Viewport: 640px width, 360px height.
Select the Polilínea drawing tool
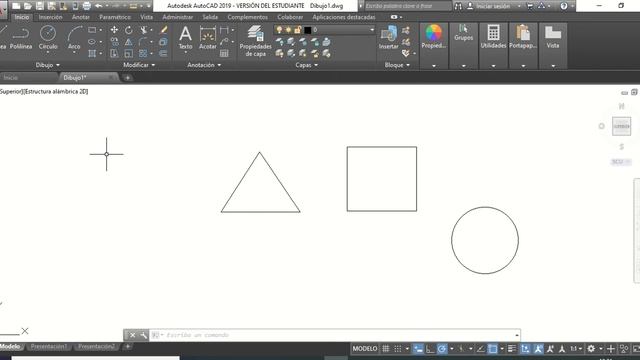pyautogui.click(x=20, y=38)
